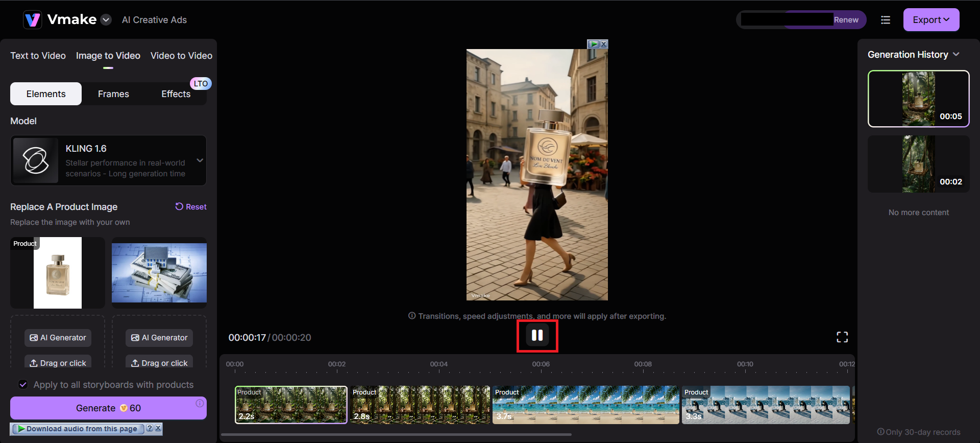Screen dimensions: 980x443
Task: Close the ad above the video preview
Action: coord(604,44)
